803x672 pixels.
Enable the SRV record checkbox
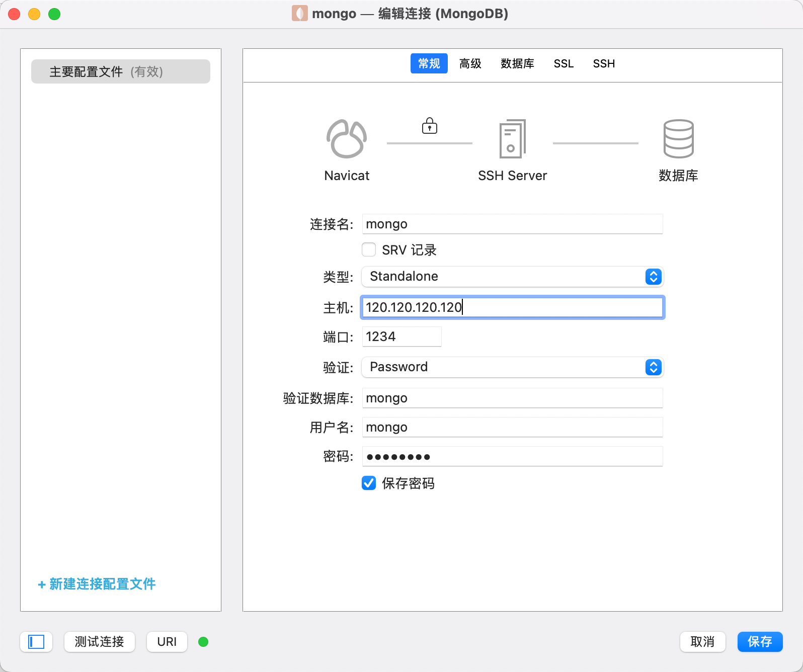coord(369,250)
